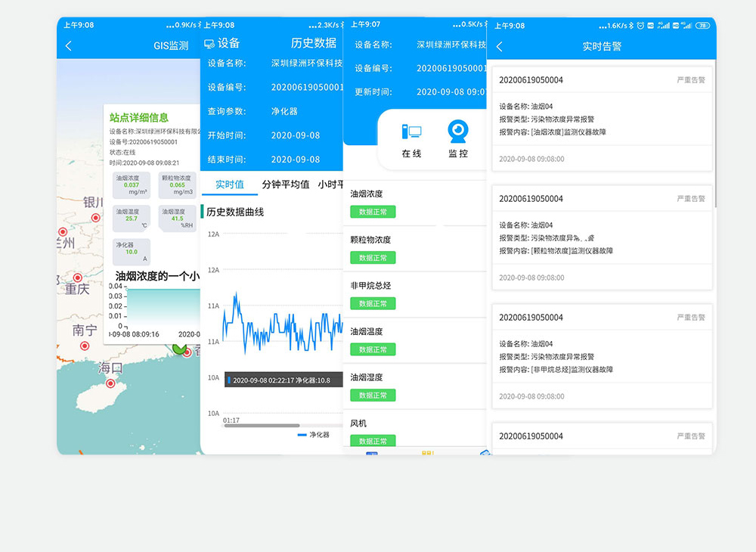This screenshot has height=552, width=756.
Task: Open the first 严重告警 alarm card
Action: (602, 118)
